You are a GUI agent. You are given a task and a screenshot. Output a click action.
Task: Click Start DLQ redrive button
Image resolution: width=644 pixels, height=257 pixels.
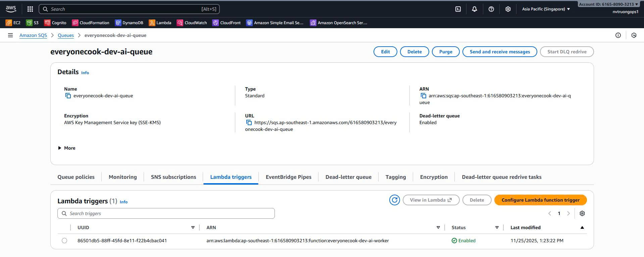coord(567,52)
